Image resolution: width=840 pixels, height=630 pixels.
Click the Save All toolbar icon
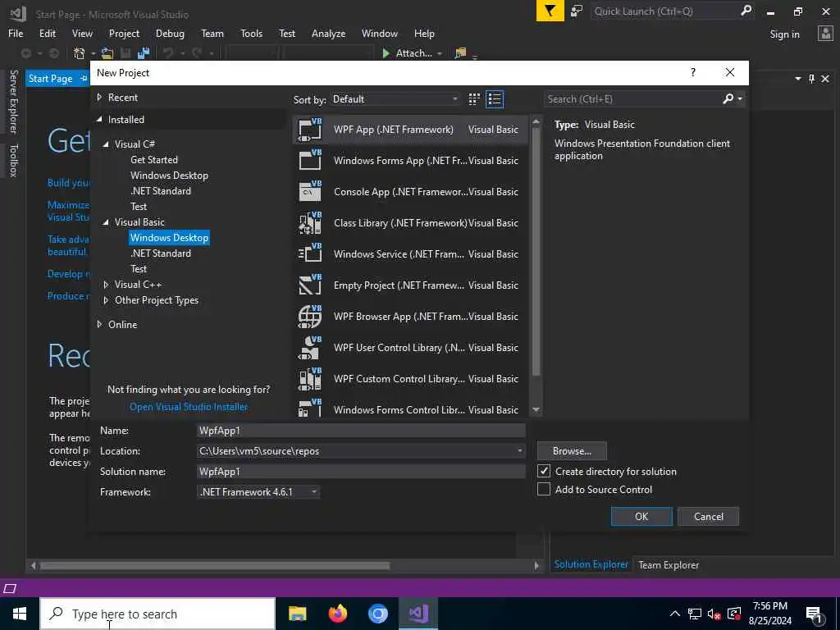click(144, 53)
